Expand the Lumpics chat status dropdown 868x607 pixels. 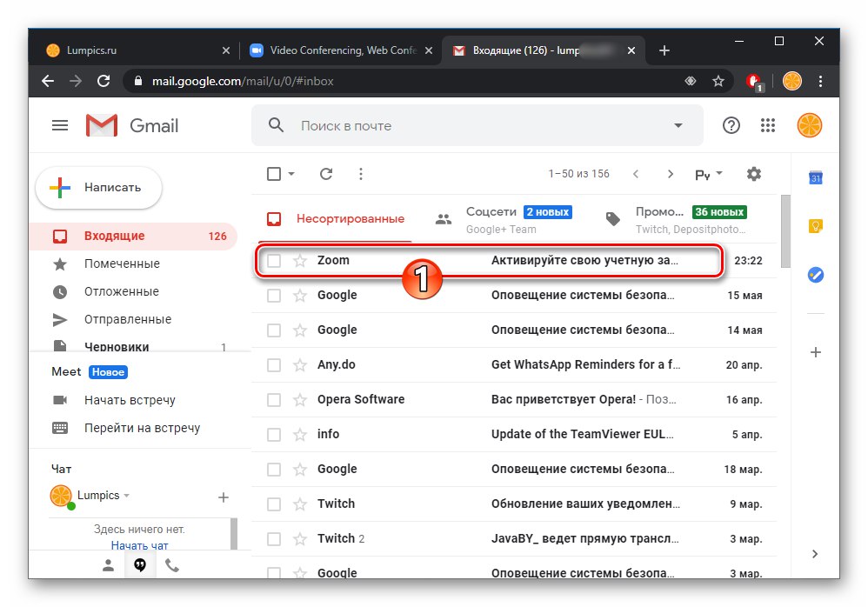tap(127, 495)
